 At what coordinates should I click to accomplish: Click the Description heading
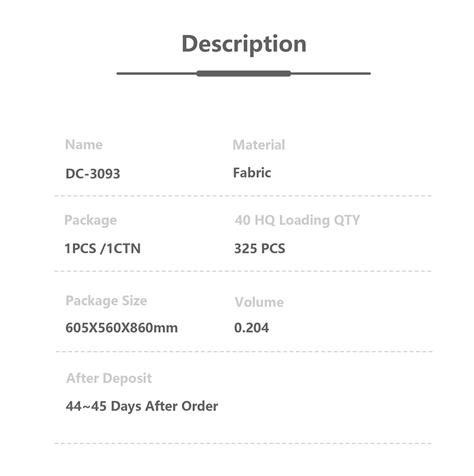244,44
